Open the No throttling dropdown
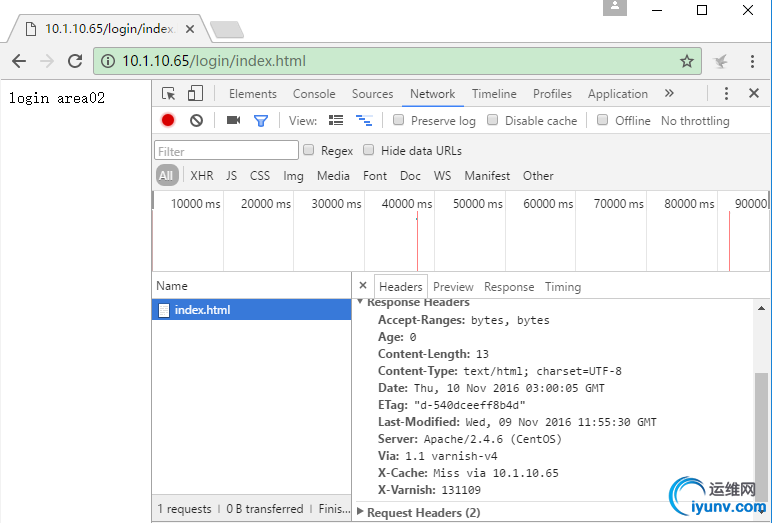The height and width of the screenshot is (523, 772). 695,121
